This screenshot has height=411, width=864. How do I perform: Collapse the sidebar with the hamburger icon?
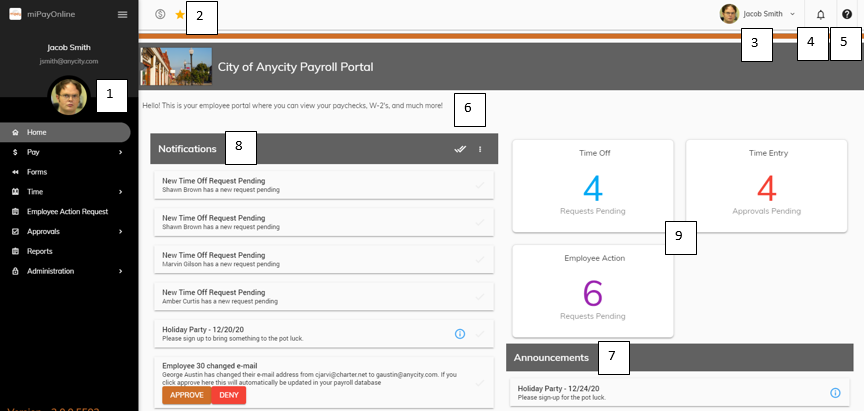click(122, 14)
